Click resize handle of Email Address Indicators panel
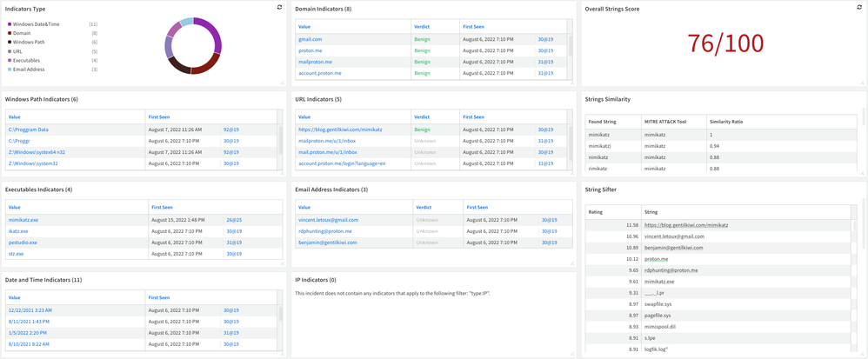Viewport: 868px width, 359px height. tap(571, 263)
